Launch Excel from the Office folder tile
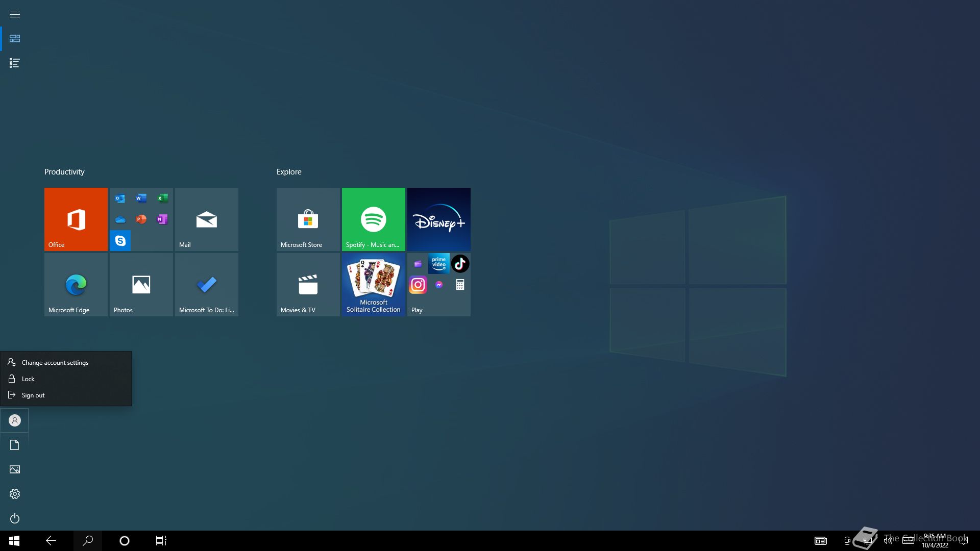 pyautogui.click(x=163, y=198)
